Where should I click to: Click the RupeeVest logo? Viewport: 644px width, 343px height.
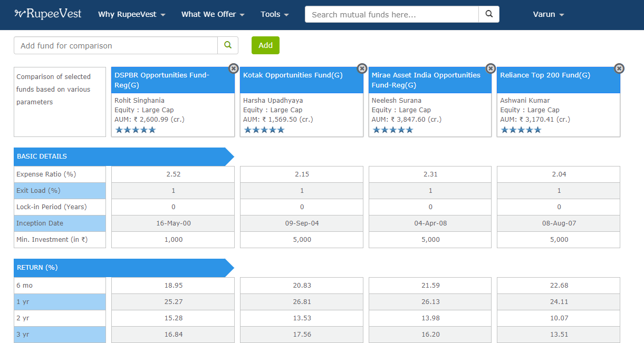[x=48, y=14]
